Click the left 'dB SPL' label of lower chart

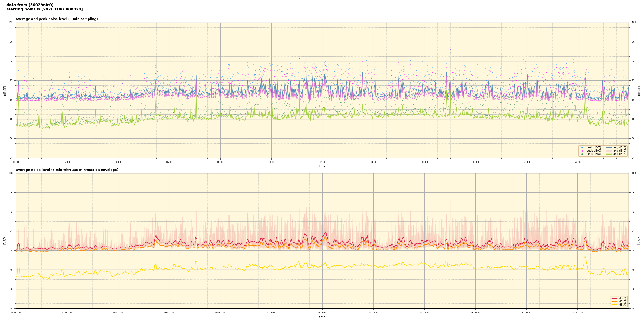5,241
